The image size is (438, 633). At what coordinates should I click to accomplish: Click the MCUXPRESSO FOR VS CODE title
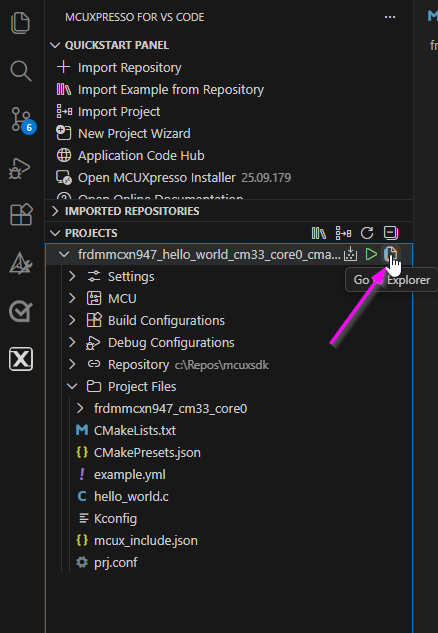coord(134,17)
